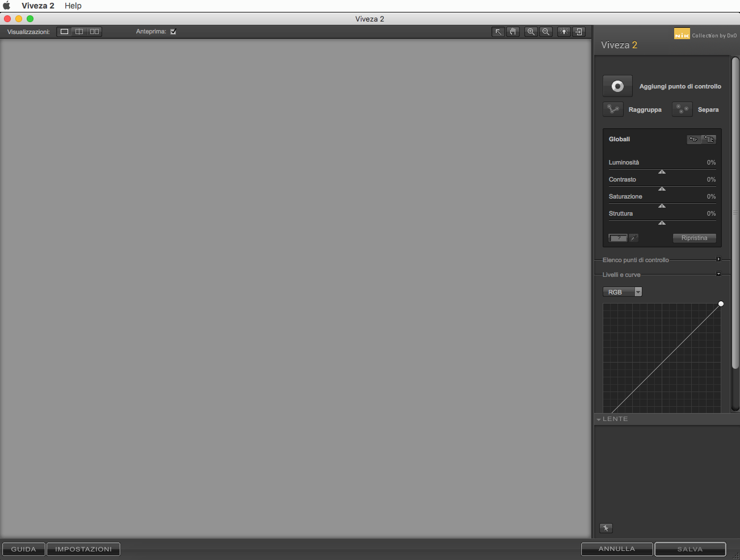The height and width of the screenshot is (560, 740).
Task: Click the Luminosità 0% value
Action: click(711, 163)
